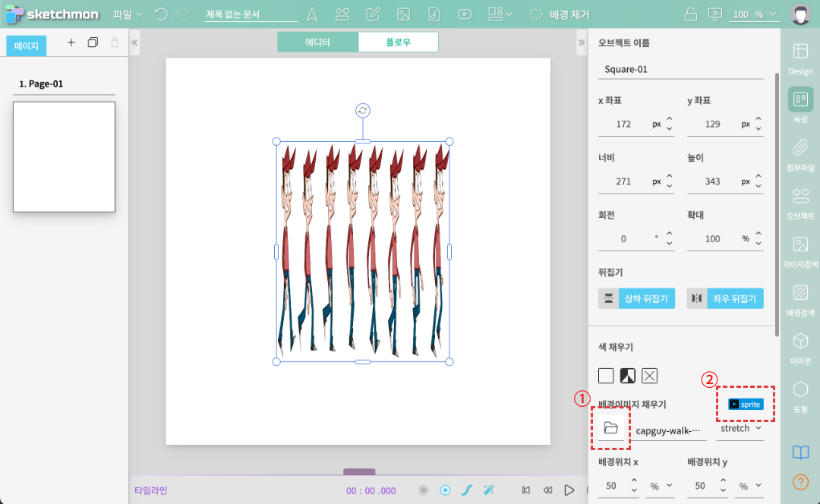Insert an image from toolbar
This screenshot has width=820, height=504.
click(403, 14)
